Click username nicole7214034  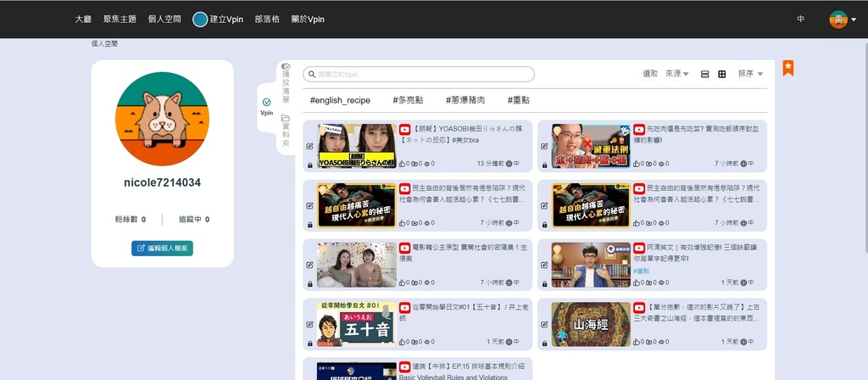162,183
